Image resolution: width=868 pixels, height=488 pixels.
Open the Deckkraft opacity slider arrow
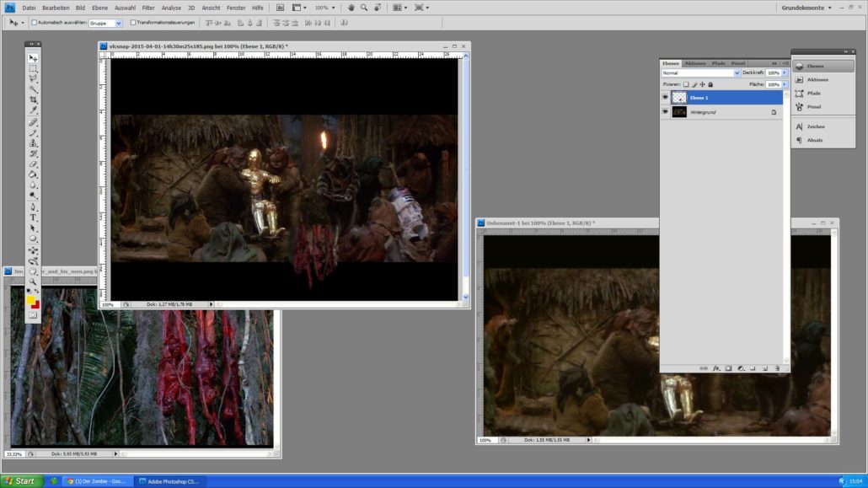(x=785, y=73)
